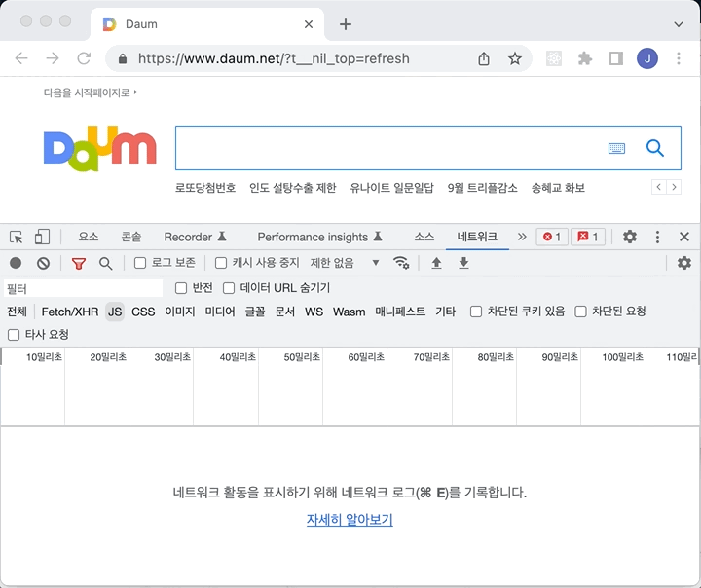Filter requests by 미디어
The height and width of the screenshot is (588, 701).
[x=220, y=312]
